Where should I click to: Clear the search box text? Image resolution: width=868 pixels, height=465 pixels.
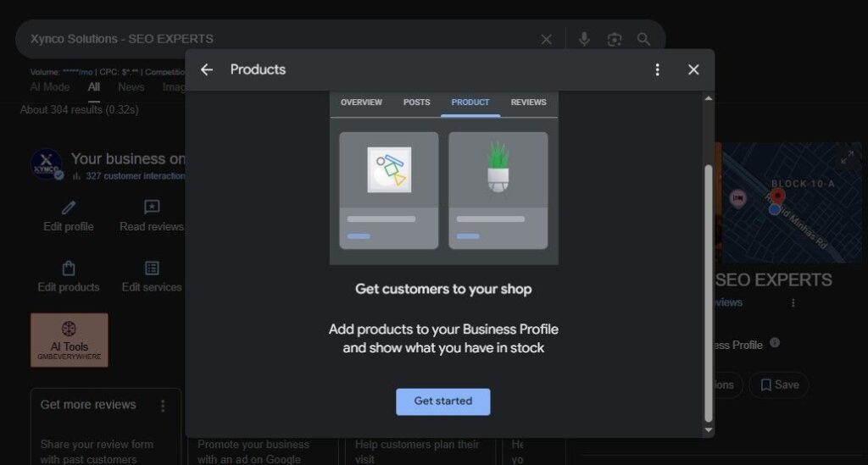547,39
